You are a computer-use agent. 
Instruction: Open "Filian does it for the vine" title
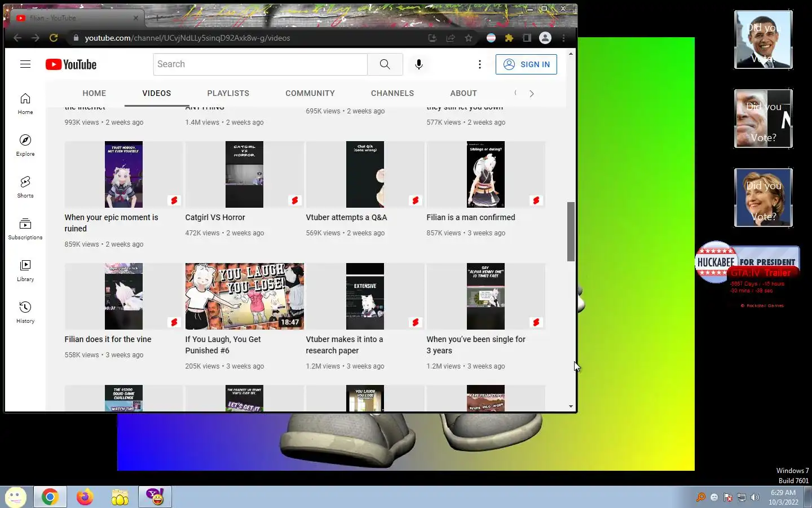[108, 339]
